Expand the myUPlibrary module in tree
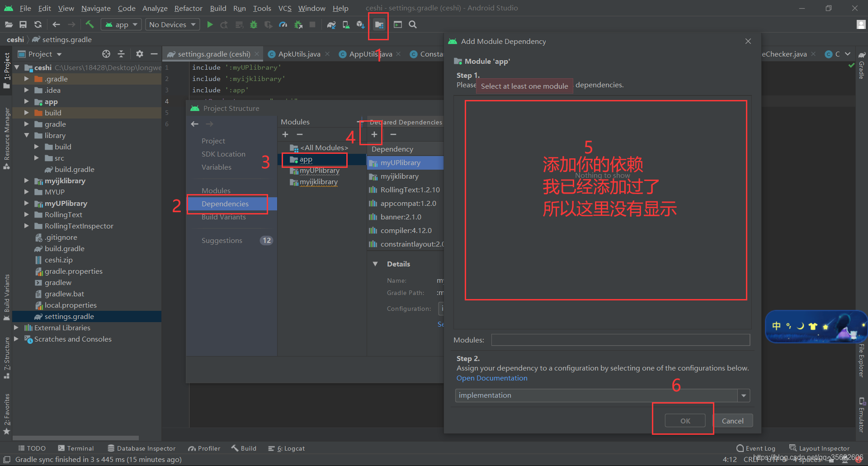Viewport: 868px width, 466px height. 27,203
